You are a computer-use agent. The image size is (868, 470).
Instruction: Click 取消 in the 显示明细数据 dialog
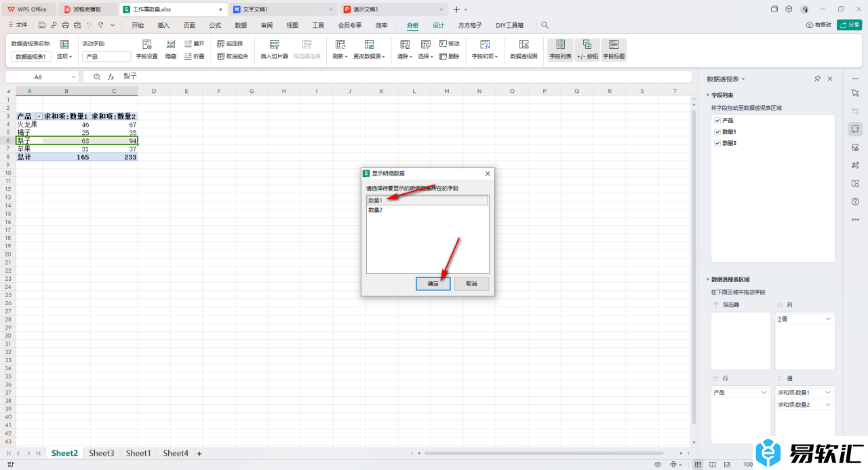click(x=471, y=284)
